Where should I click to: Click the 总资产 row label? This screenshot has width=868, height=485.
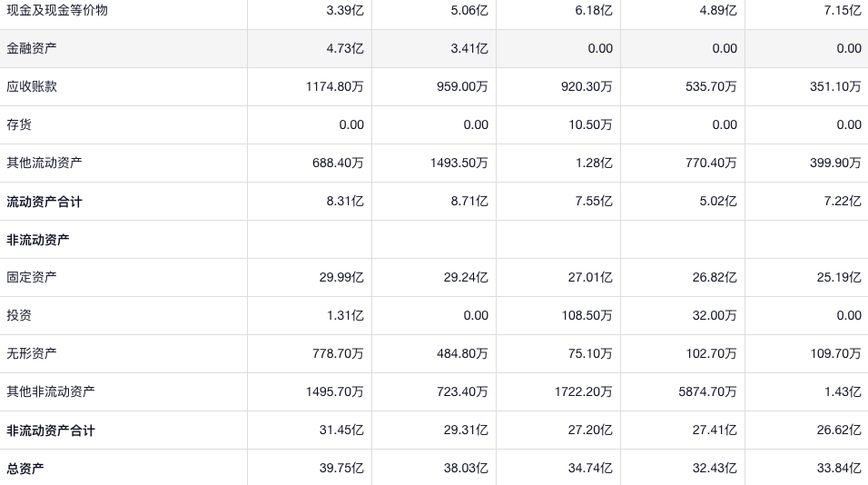[x=25, y=469]
